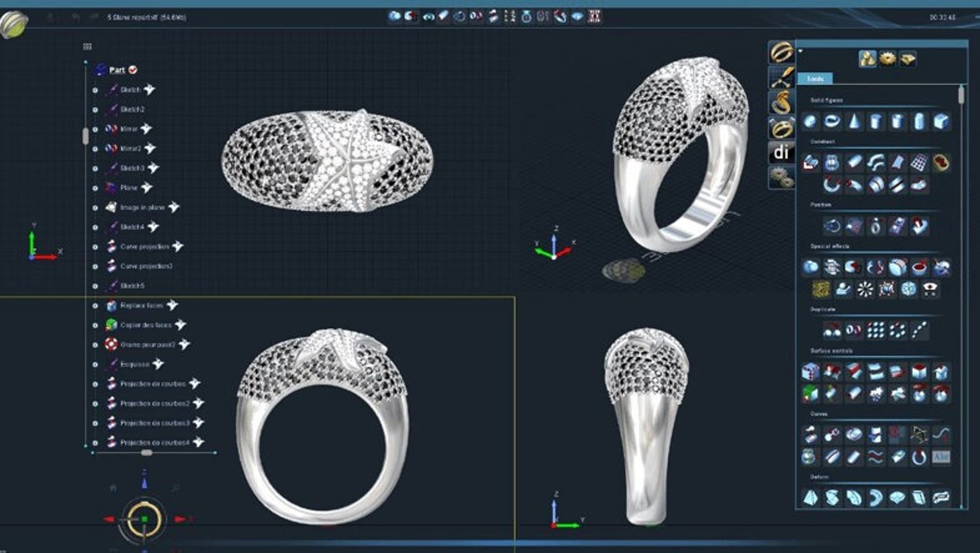Toggle the marker icon beside Replace faces
The image size is (980, 553).
click(172, 305)
